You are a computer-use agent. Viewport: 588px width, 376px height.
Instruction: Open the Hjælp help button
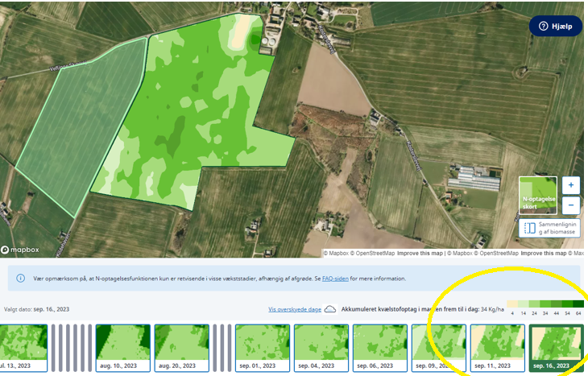[x=555, y=26]
